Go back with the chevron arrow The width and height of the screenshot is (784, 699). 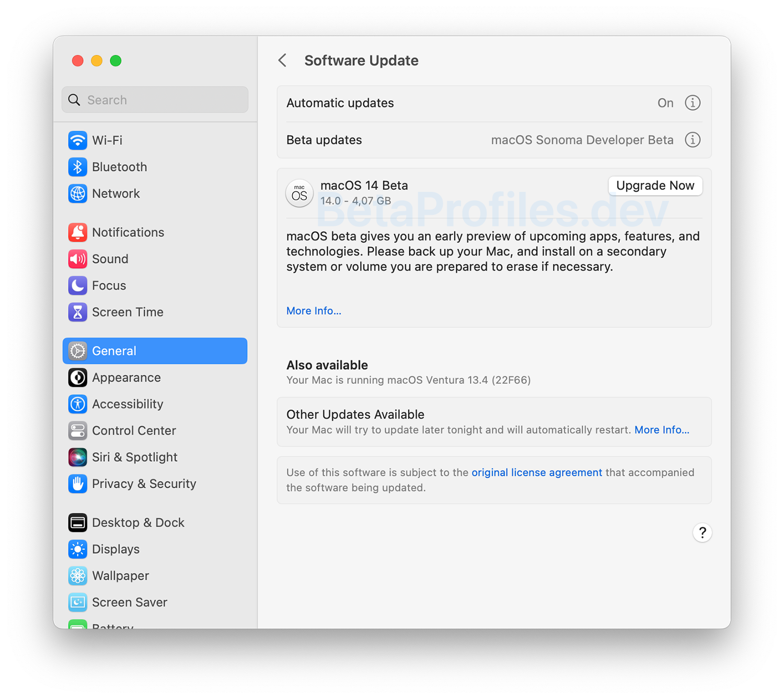(283, 61)
